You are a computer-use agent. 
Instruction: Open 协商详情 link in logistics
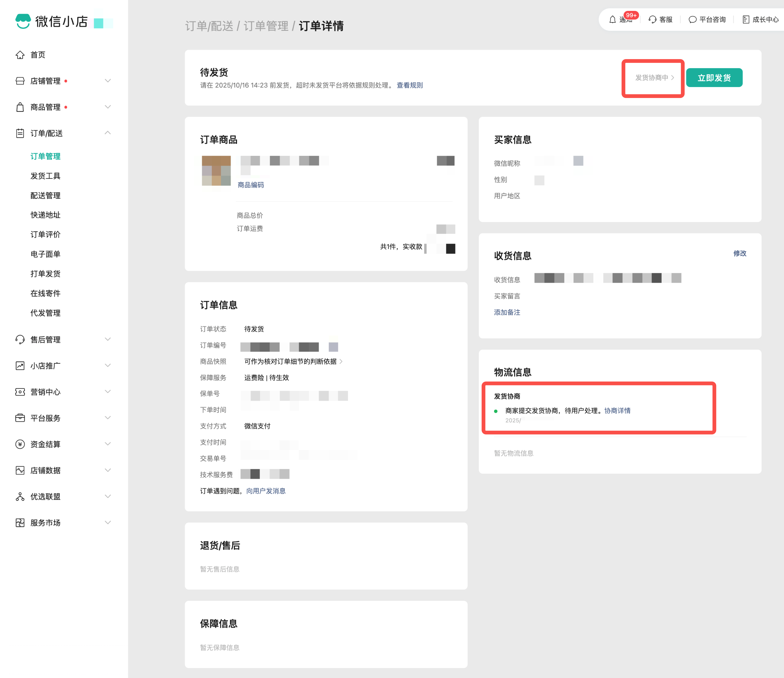click(617, 411)
